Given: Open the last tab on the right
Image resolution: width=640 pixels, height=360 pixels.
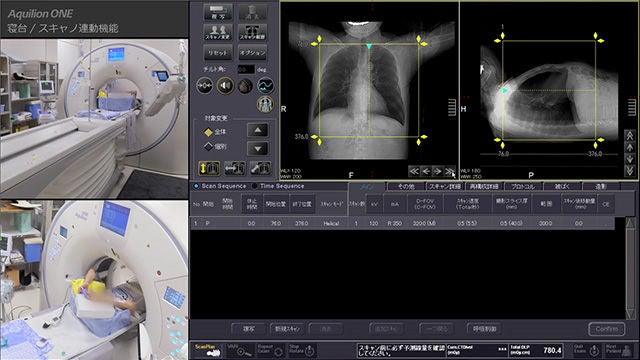Looking at the screenshot, I should coord(601,187).
